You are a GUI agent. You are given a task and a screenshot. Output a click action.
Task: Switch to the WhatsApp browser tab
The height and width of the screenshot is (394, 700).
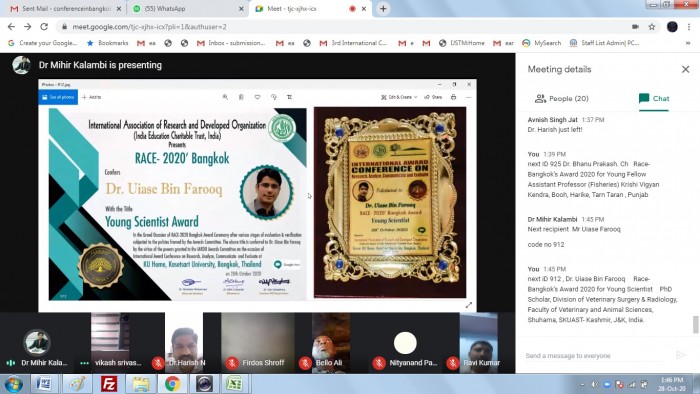click(188, 8)
